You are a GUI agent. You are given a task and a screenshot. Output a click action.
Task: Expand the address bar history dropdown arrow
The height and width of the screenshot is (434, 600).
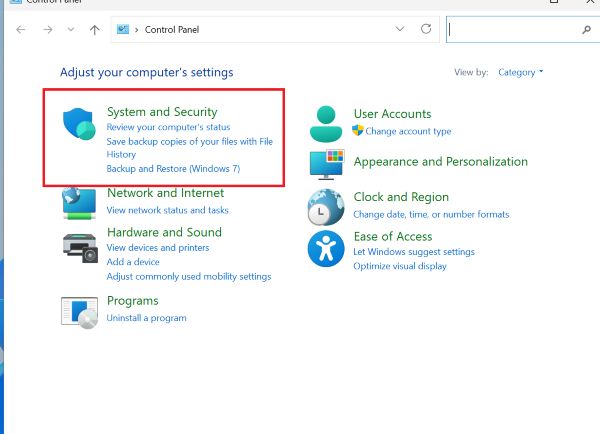[x=401, y=30]
